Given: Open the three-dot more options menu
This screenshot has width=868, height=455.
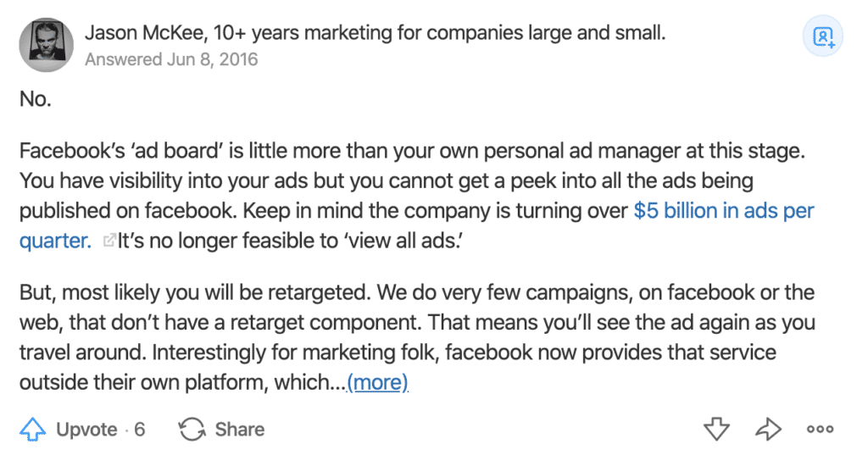Looking at the screenshot, I should 820,429.
